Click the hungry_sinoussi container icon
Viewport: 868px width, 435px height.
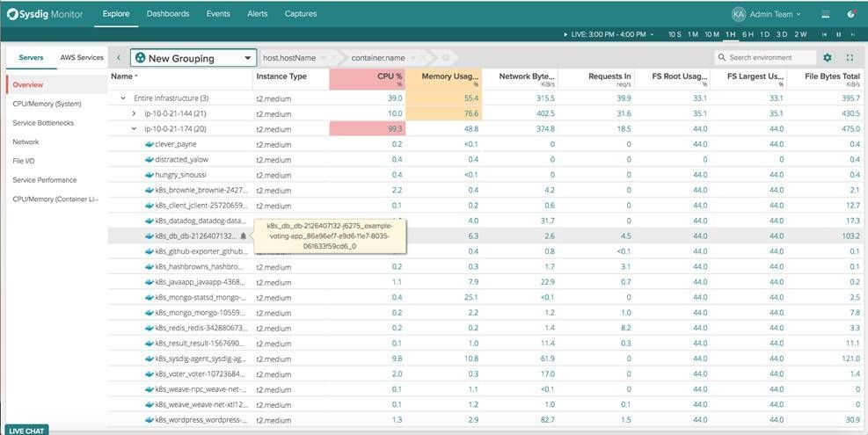pos(149,175)
